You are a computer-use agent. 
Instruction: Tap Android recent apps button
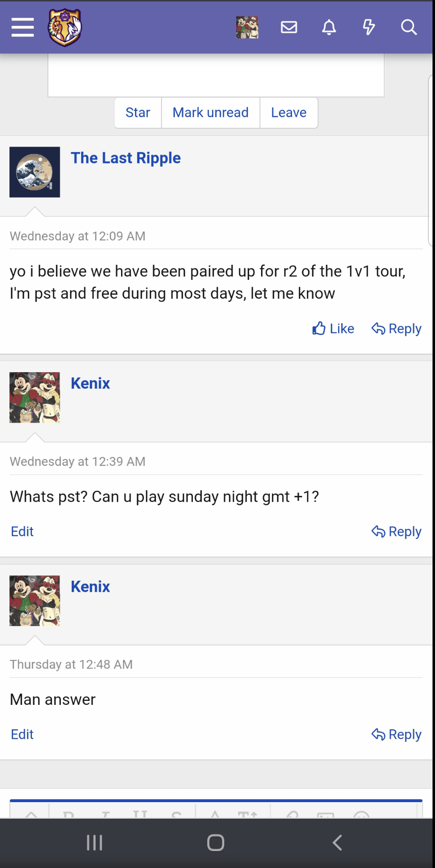95,843
